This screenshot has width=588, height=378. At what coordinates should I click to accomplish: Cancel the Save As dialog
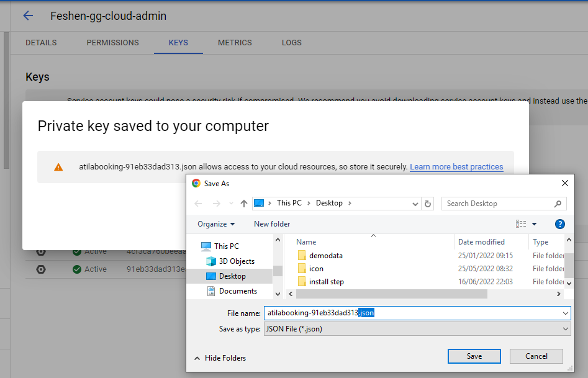click(536, 356)
